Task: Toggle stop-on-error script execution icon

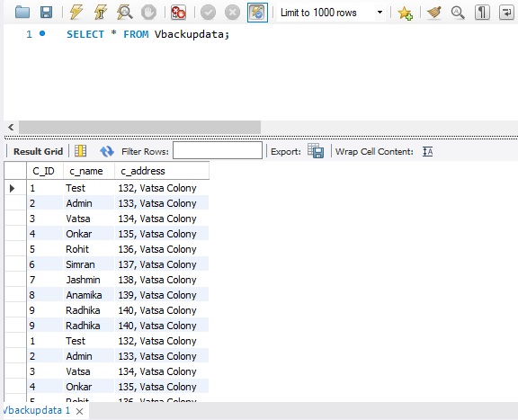Action: pyautogui.click(x=178, y=13)
